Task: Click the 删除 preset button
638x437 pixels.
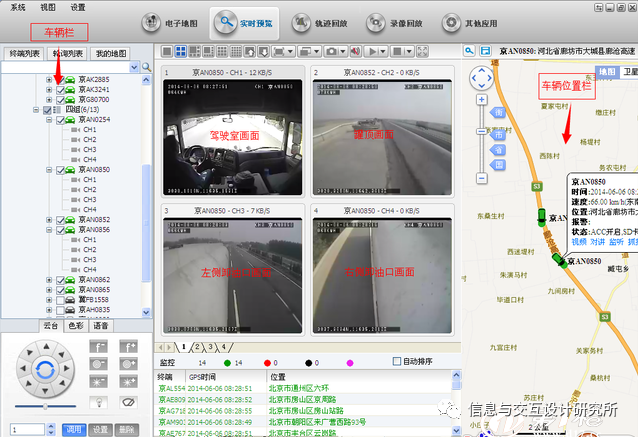Action: pos(127,430)
